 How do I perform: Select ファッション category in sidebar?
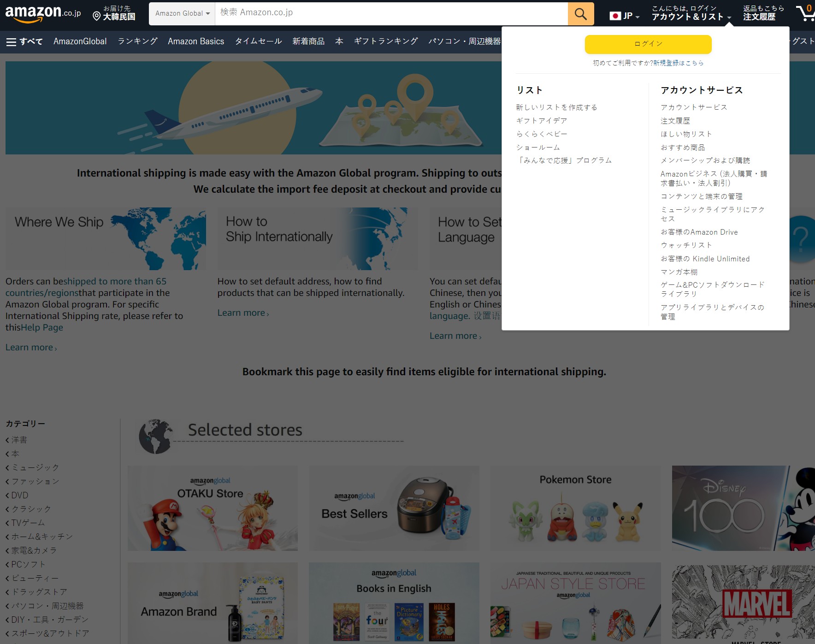click(35, 482)
